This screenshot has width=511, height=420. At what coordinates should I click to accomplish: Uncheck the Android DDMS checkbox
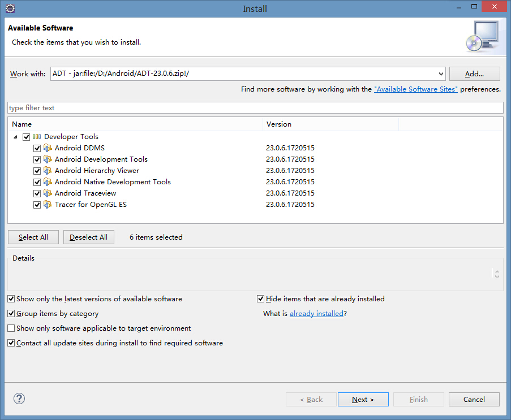(x=37, y=149)
